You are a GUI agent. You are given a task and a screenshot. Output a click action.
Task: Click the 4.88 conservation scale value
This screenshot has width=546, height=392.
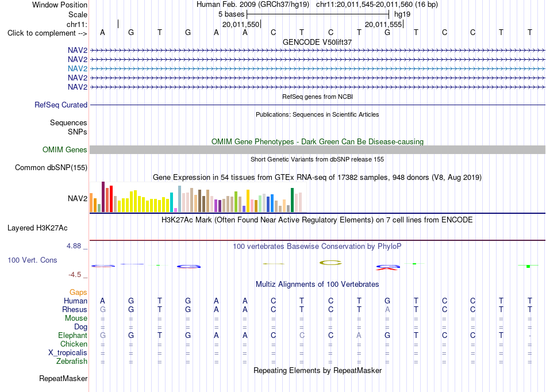(74, 246)
